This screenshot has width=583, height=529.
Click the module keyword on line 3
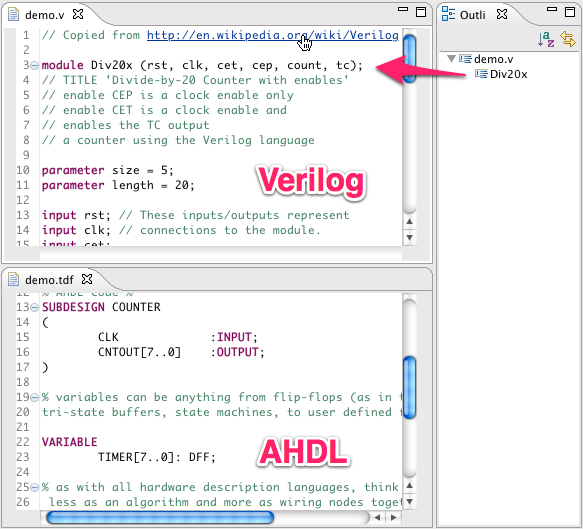(62, 65)
